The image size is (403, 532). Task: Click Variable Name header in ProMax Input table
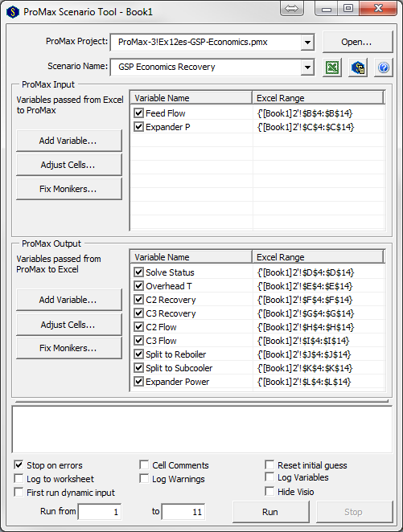pyautogui.click(x=191, y=98)
